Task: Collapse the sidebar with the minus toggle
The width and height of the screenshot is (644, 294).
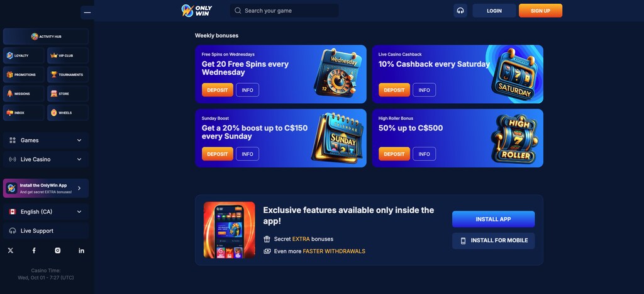Action: click(x=87, y=13)
